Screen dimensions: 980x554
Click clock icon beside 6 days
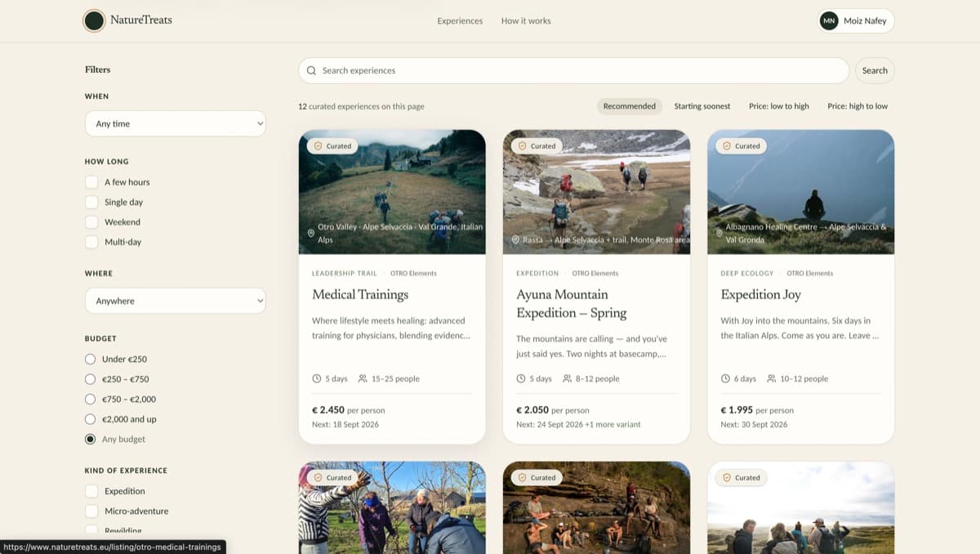tap(725, 378)
